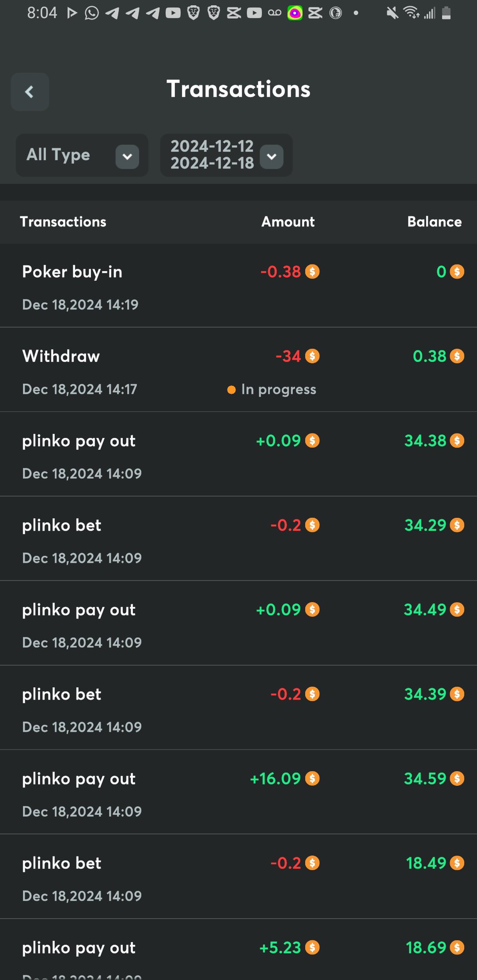Tap the back arrow button
Viewport: 477px width, 980px height.
[30, 92]
